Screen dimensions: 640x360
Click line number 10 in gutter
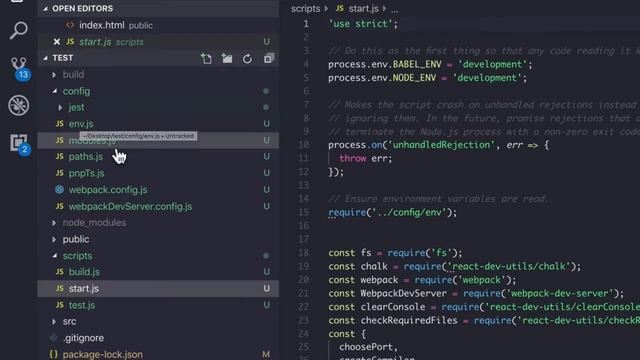[x=304, y=145]
